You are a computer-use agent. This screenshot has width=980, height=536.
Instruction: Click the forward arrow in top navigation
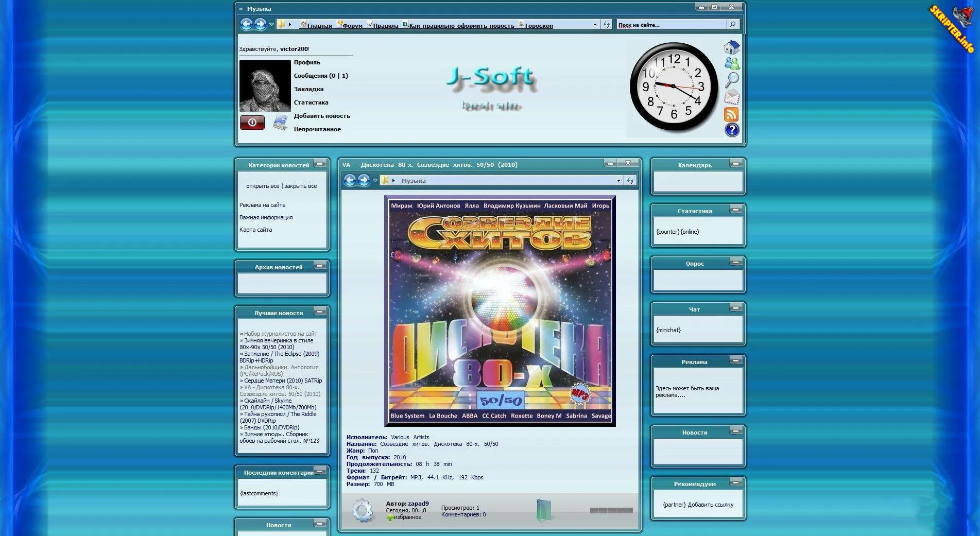click(260, 24)
